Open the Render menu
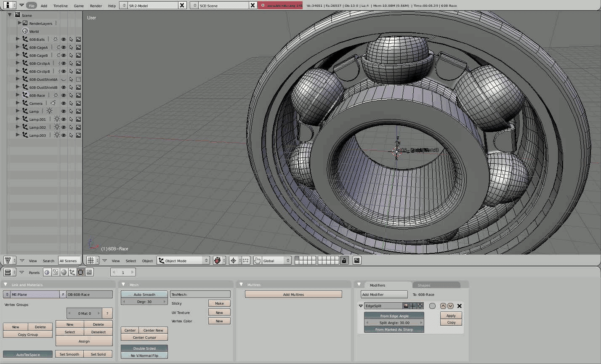 coord(96,5)
